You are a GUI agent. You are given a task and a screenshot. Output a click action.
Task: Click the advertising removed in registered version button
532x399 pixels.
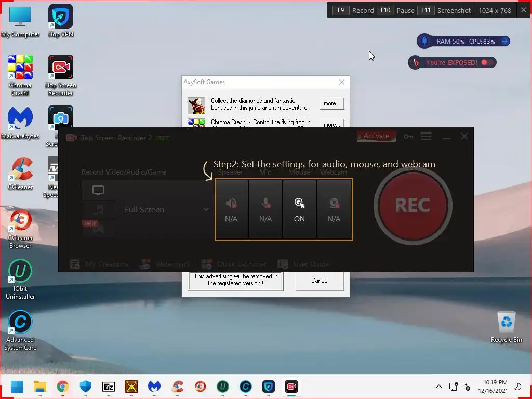pos(236,280)
